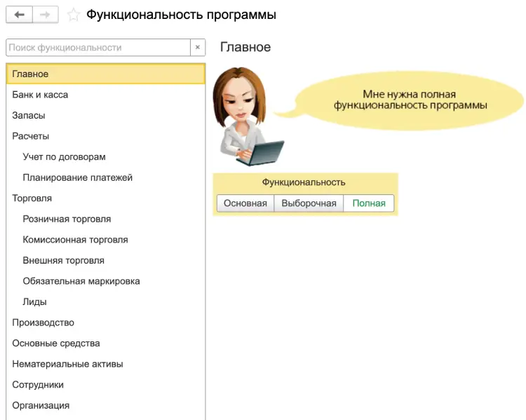Open the Сотрудники section
Image resolution: width=526 pixels, height=420 pixels.
point(38,385)
